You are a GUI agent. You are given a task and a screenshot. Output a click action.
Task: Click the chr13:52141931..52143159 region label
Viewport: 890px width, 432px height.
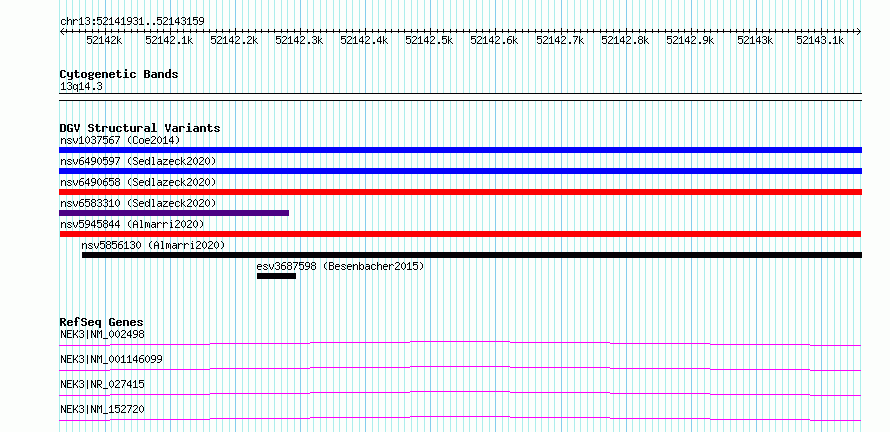pos(132,22)
